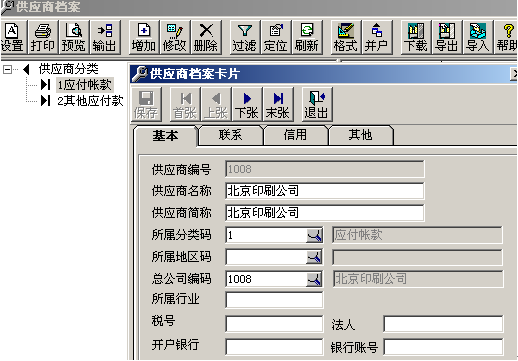
Task: Open lookup for 总公司编码
Action: tap(314, 279)
